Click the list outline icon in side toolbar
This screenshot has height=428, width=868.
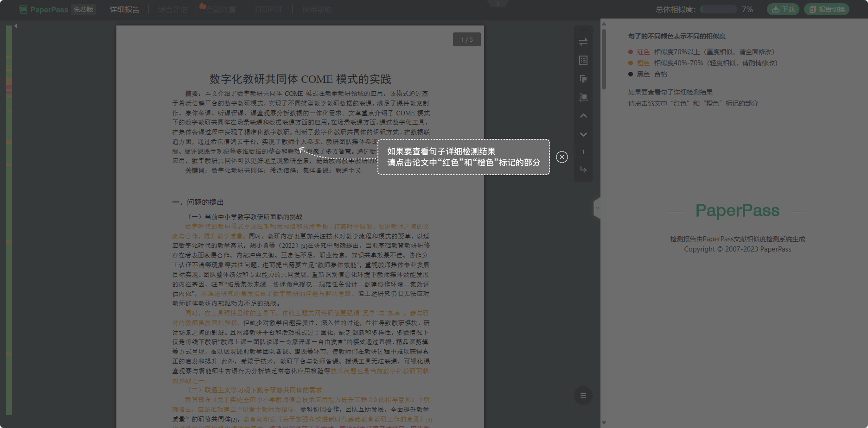[x=583, y=60]
